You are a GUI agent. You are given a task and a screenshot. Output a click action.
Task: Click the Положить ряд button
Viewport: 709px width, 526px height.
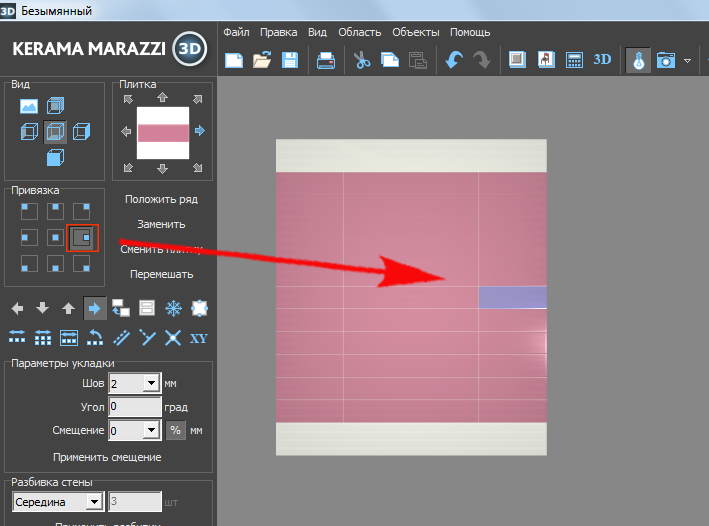(161, 199)
